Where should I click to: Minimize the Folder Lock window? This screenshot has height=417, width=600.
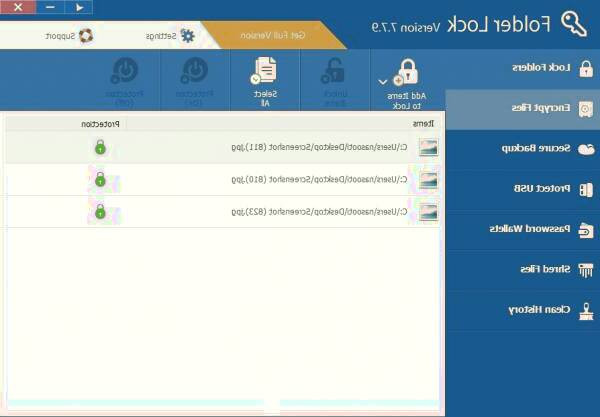click(51, 7)
